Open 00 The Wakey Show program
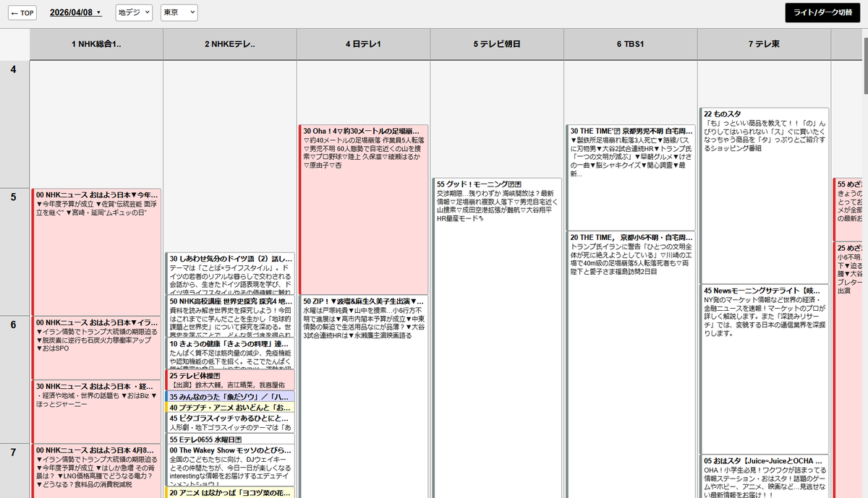 click(x=230, y=465)
